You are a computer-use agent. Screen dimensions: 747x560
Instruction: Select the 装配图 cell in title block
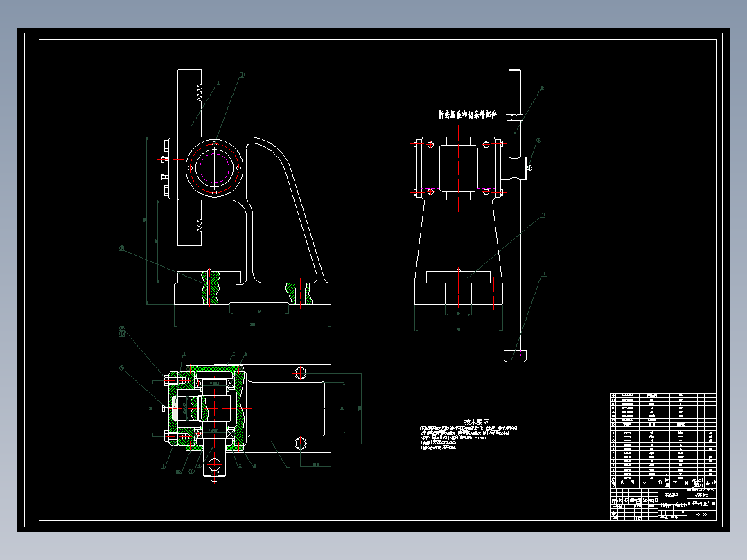[671, 495]
